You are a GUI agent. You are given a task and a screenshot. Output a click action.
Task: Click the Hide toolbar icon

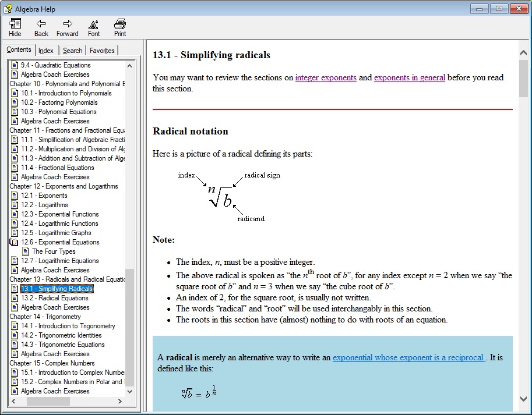pyautogui.click(x=15, y=24)
